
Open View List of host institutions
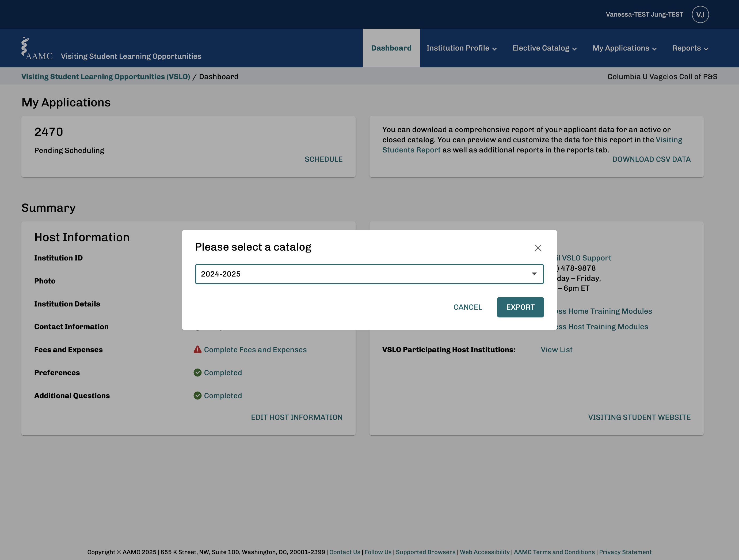556,350
